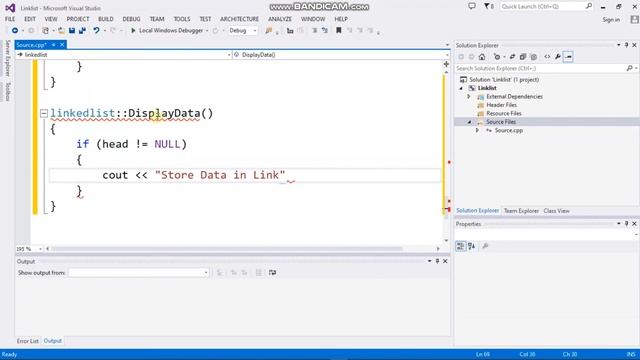Select the Source.cpp editor tab

pos(31,45)
